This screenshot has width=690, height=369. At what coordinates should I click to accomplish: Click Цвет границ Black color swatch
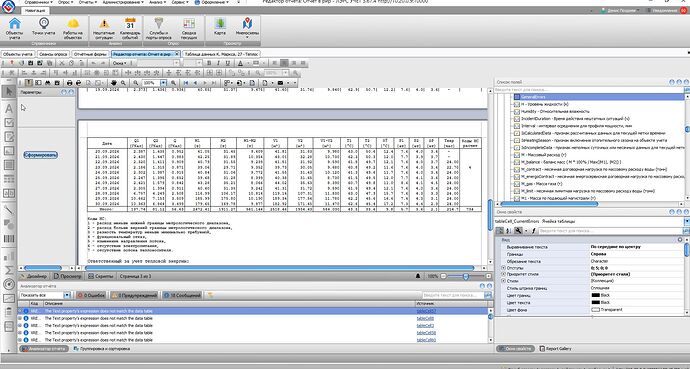596,296
